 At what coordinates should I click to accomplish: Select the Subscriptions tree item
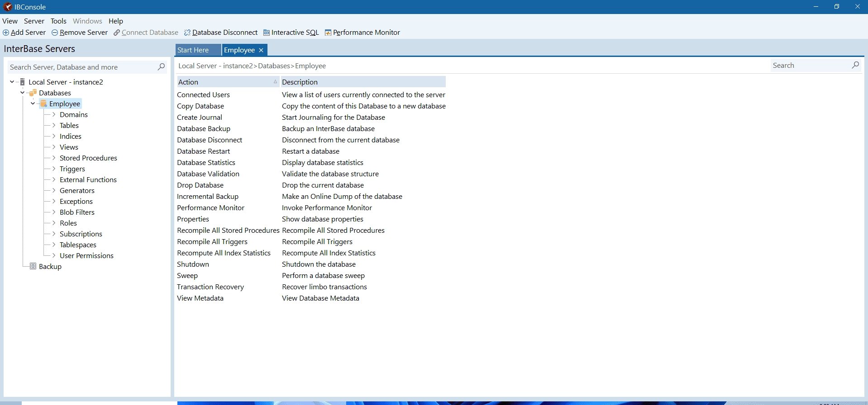[x=81, y=234]
